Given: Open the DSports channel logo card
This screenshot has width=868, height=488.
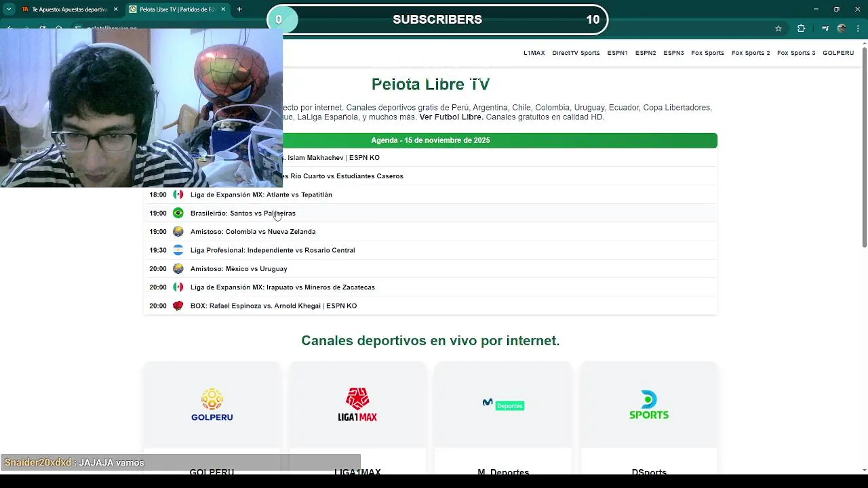Looking at the screenshot, I should (x=649, y=405).
